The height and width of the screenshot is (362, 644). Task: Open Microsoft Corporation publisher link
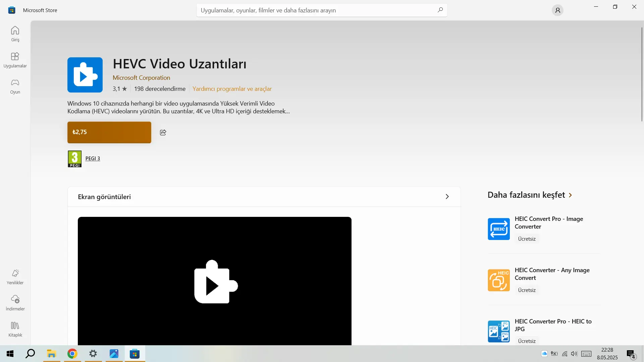141,78
